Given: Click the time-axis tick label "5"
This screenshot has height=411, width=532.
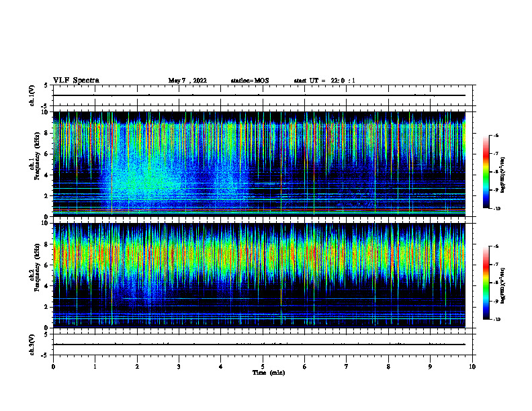Looking at the screenshot, I should click(263, 367).
